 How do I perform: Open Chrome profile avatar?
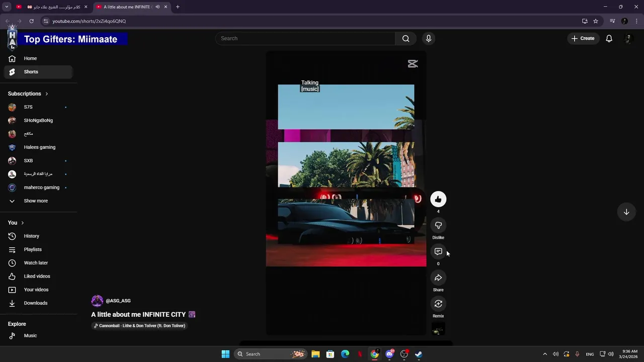[624, 21]
